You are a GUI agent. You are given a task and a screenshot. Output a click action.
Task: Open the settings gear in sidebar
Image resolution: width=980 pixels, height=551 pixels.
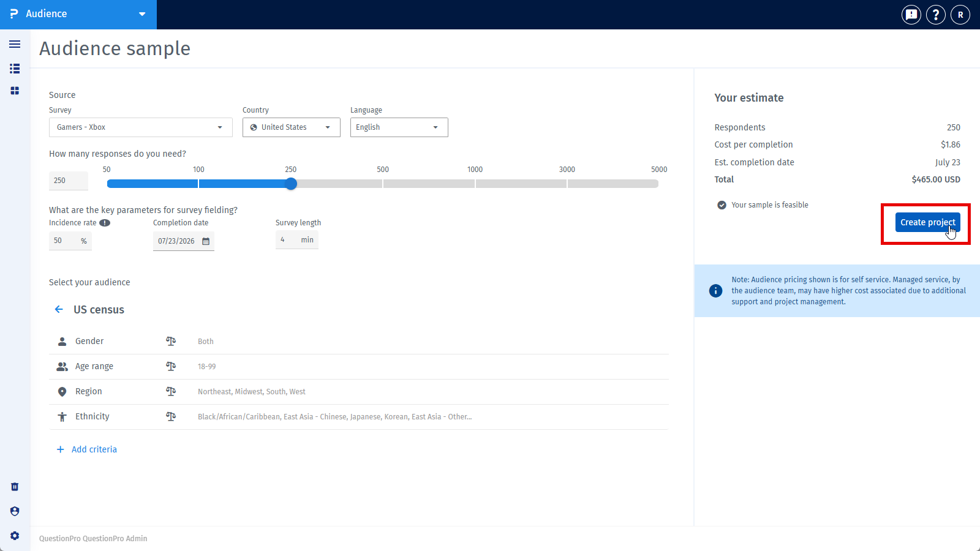15,536
